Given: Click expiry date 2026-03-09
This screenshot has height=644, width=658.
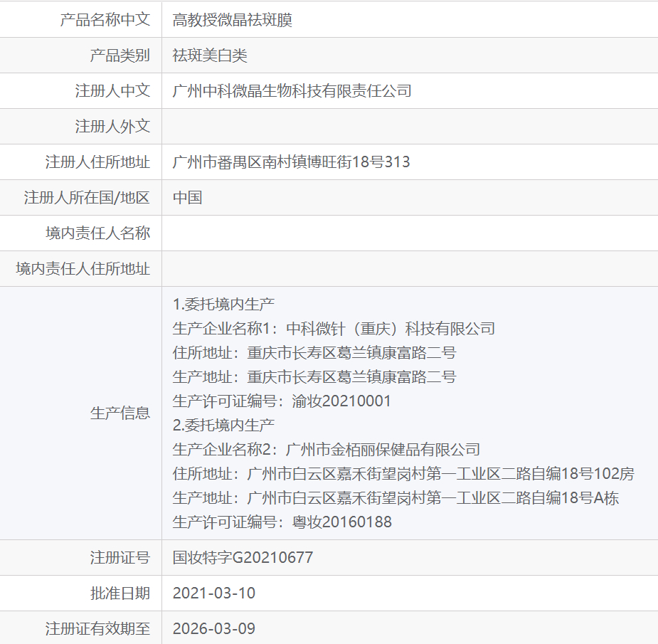Looking at the screenshot, I should click(214, 629).
